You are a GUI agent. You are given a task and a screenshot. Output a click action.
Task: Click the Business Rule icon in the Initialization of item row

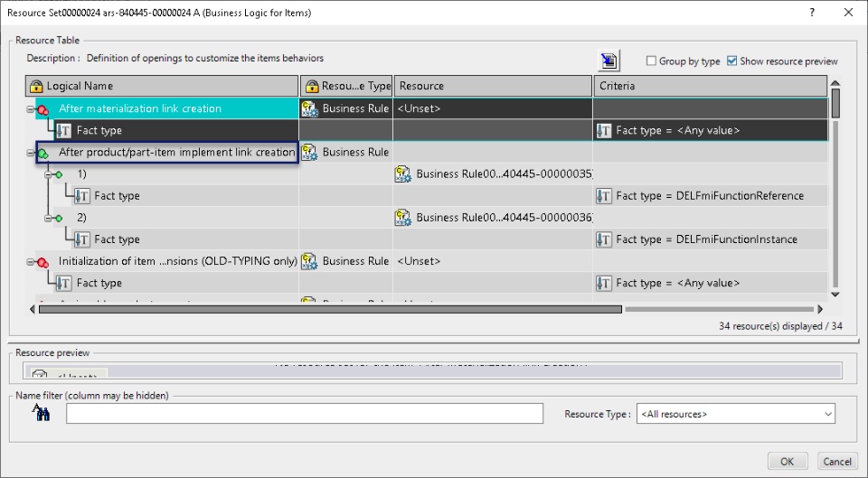(309, 262)
